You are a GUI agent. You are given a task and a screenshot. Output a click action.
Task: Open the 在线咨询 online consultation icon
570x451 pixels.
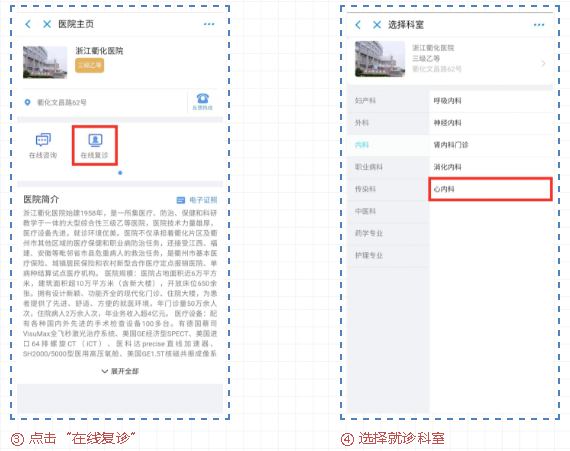(x=43, y=146)
